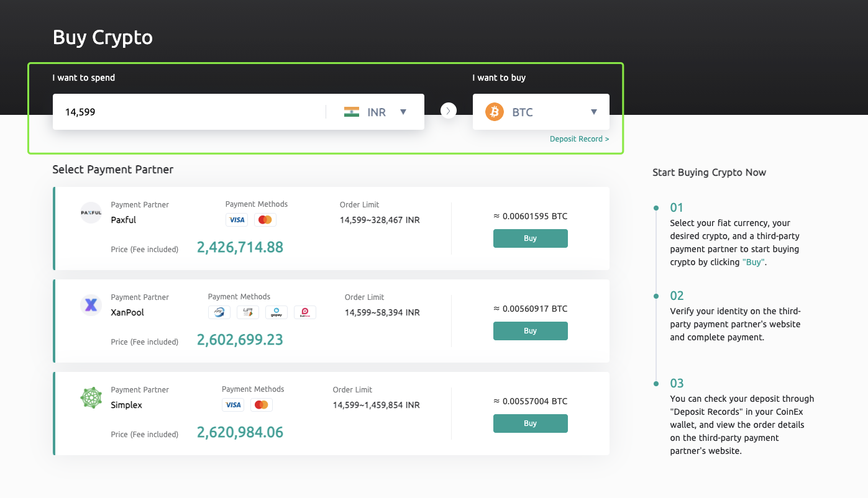868x498 pixels.
Task: Click the UPI payment icon under XanPool
Action: tap(247, 312)
